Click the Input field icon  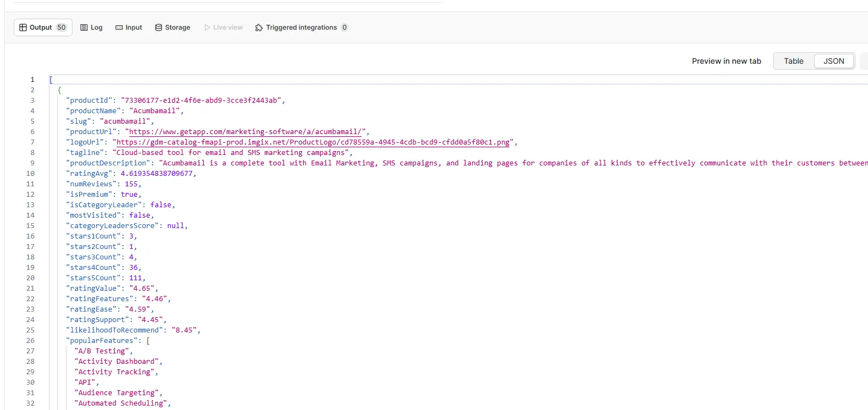[x=119, y=27]
